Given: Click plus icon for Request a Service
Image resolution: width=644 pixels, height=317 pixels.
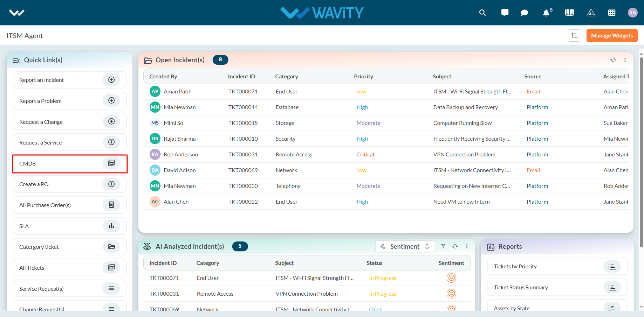Looking at the screenshot, I should 111,142.
